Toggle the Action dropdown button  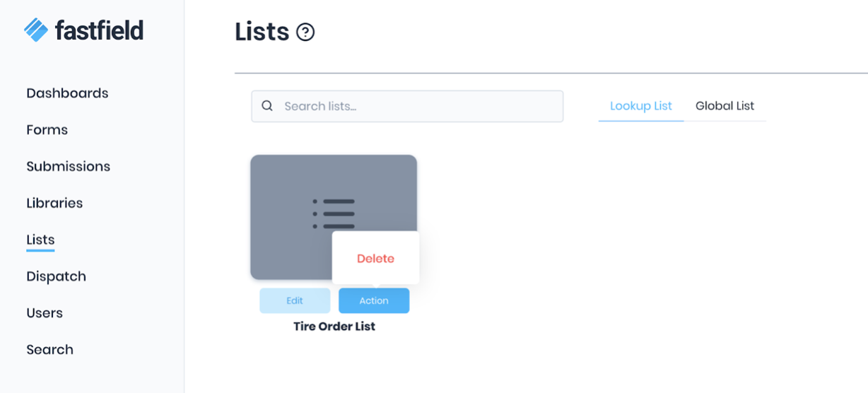pyautogui.click(x=374, y=300)
